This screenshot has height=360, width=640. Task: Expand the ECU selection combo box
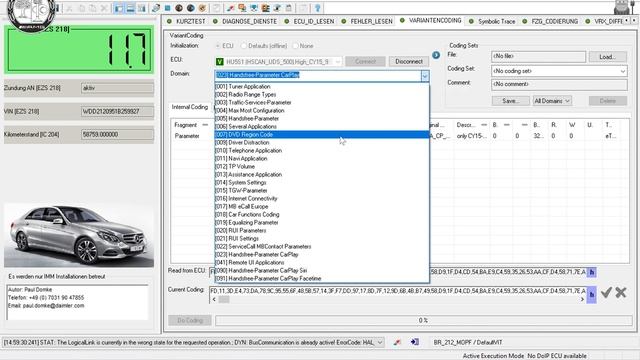pos(338,62)
